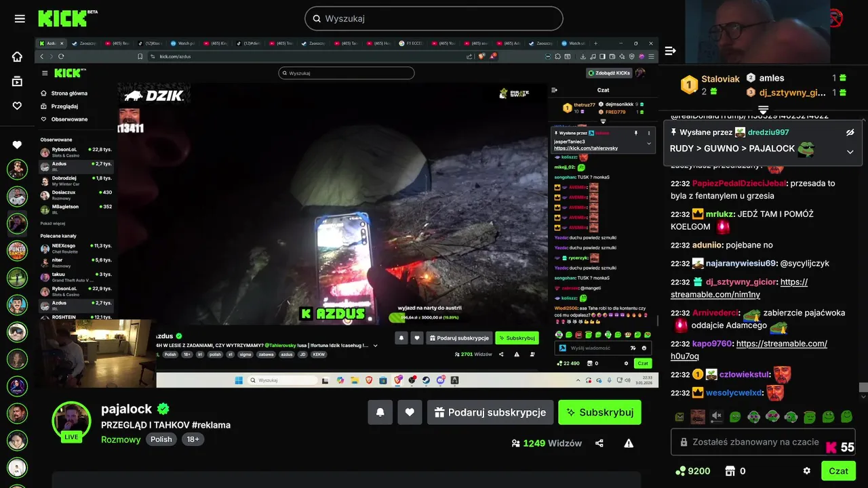Click the green Subskrybuj button

point(599,412)
